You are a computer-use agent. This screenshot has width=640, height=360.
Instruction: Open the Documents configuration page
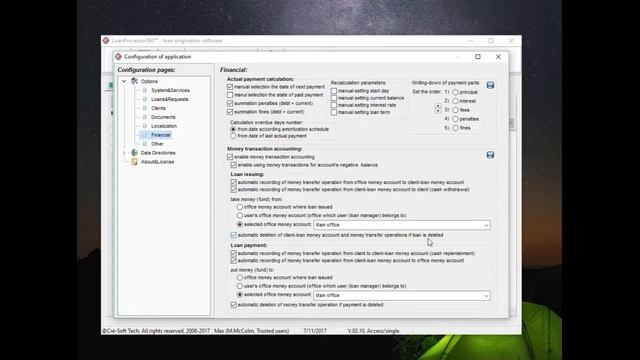click(163, 117)
